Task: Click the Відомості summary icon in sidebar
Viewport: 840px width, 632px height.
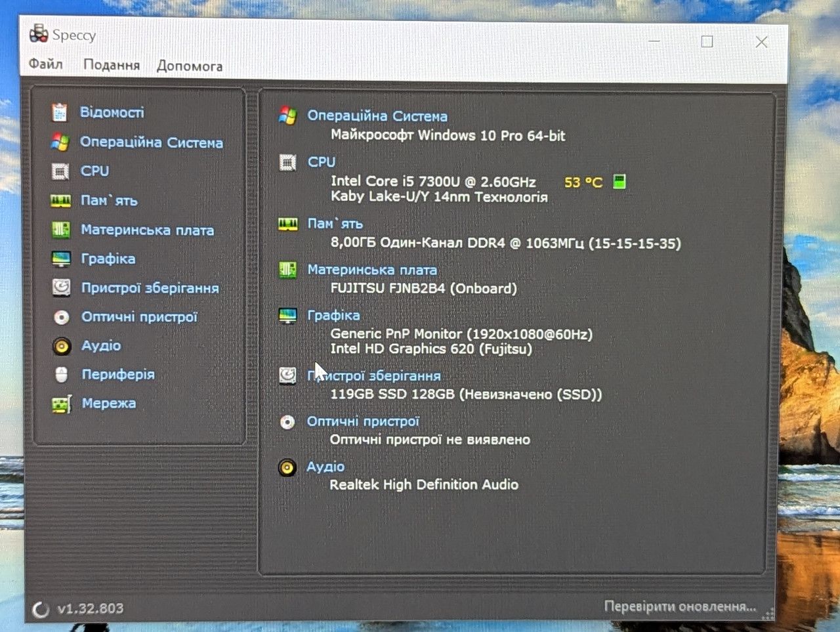Action: coord(60,113)
